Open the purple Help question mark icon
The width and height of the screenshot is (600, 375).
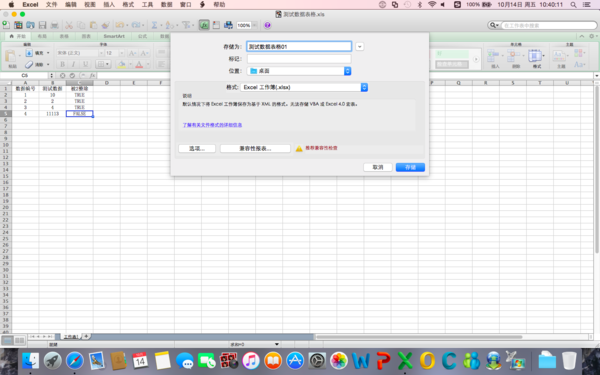[x=267, y=25]
